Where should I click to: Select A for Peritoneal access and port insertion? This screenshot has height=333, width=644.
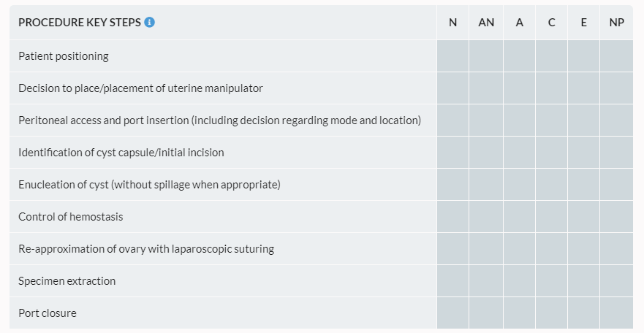[519, 120]
